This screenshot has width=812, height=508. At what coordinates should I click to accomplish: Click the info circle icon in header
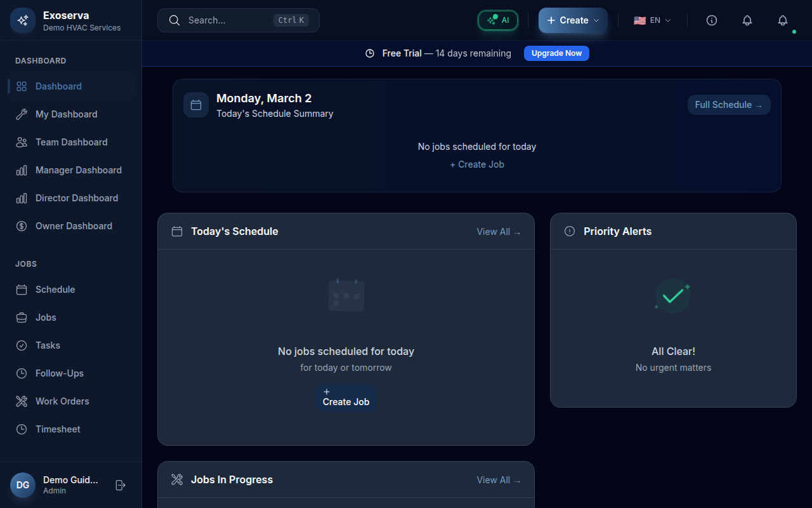[712, 20]
